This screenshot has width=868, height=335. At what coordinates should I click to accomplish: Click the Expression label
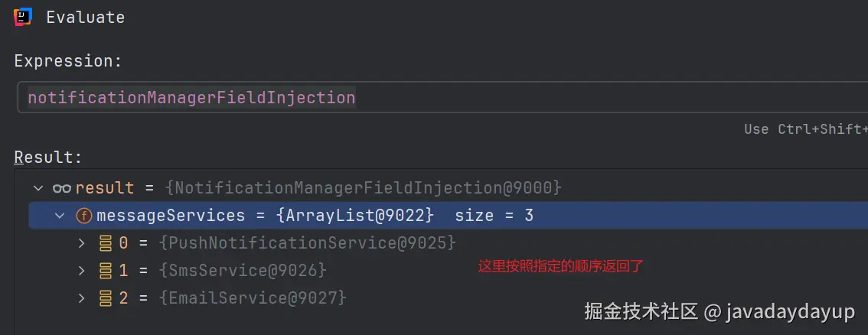coord(68,61)
